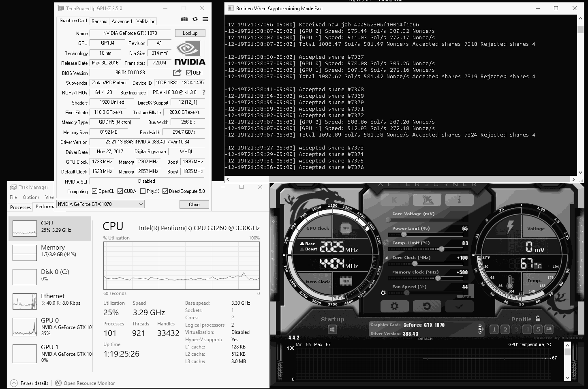Click the Afterburner reset arrow button
The width and height of the screenshot is (588, 389).
click(427, 306)
